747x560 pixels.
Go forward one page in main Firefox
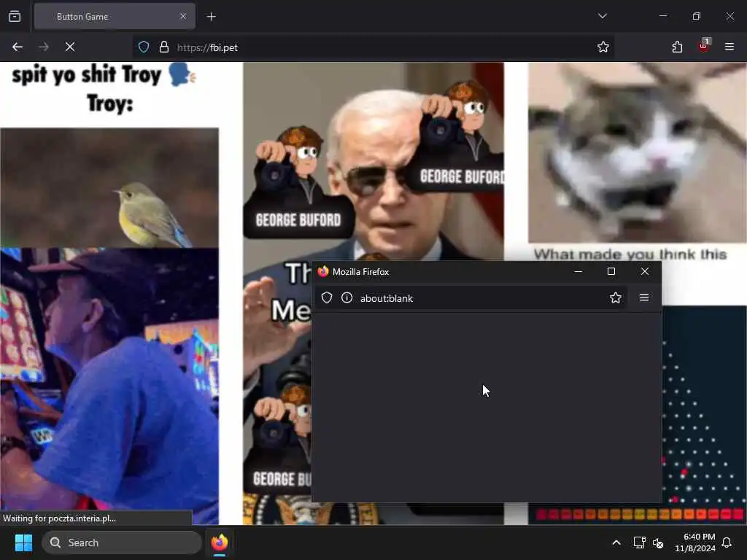point(44,47)
